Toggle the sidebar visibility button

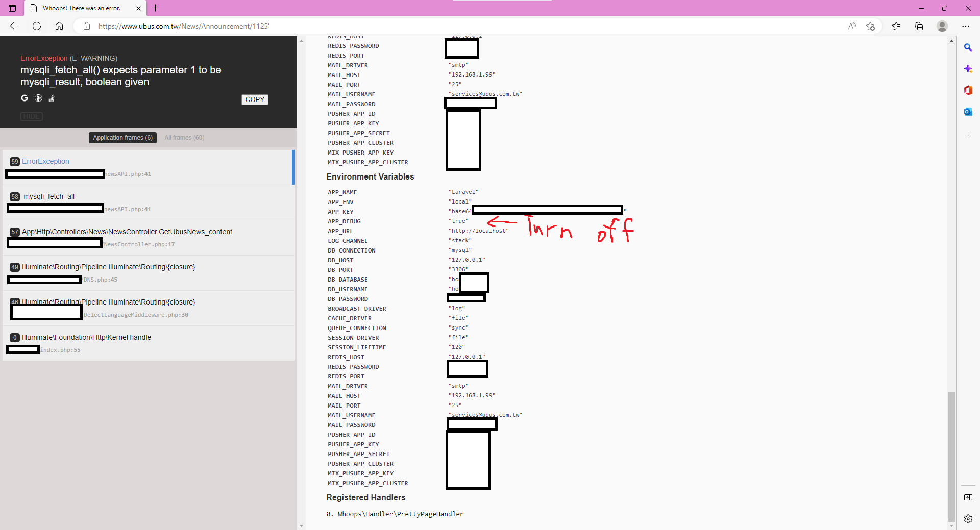point(968,497)
